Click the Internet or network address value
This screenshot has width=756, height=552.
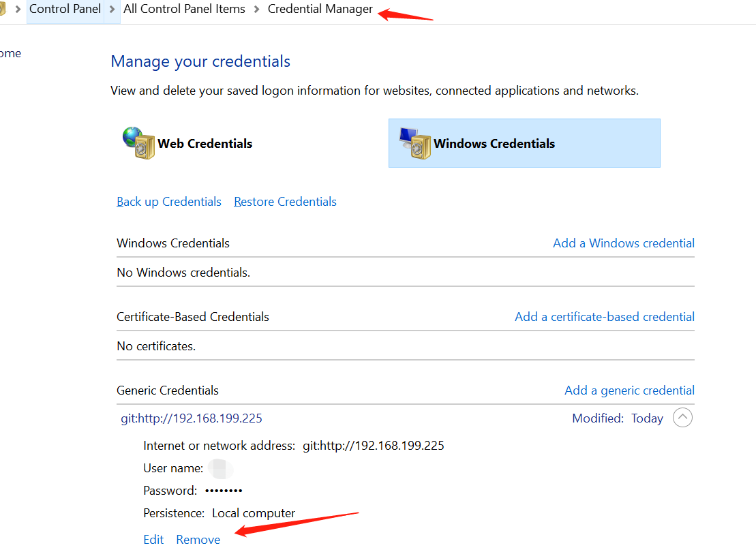(373, 446)
